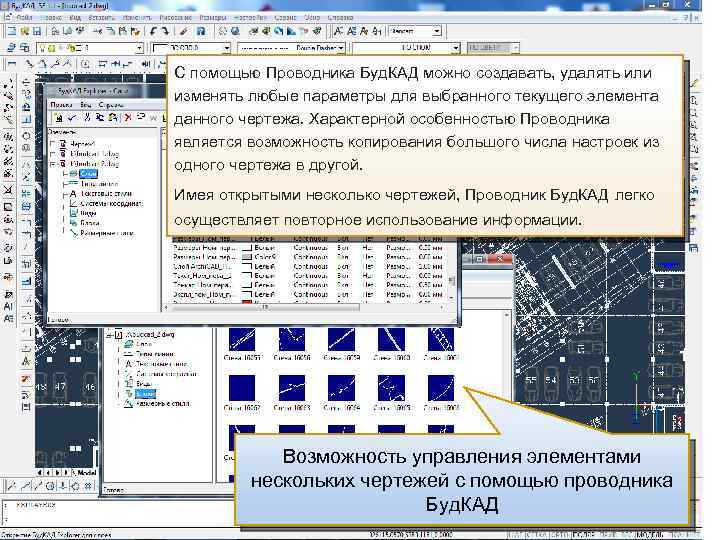Select Размерные стили in the front Explorer tree
720x540 pixels.
(107, 233)
